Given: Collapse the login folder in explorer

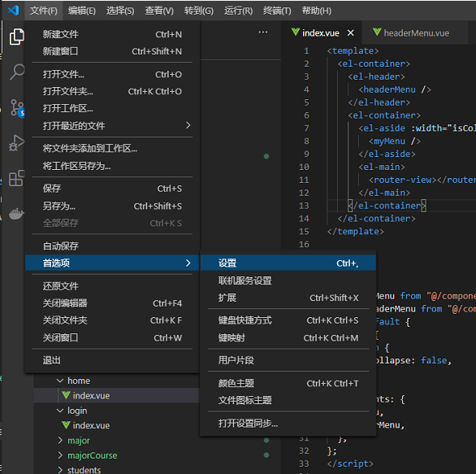Looking at the screenshot, I should pyautogui.click(x=60, y=411).
